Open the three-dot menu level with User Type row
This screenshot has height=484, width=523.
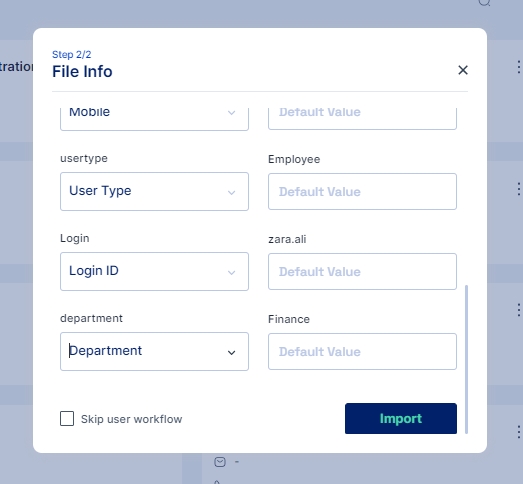point(518,189)
